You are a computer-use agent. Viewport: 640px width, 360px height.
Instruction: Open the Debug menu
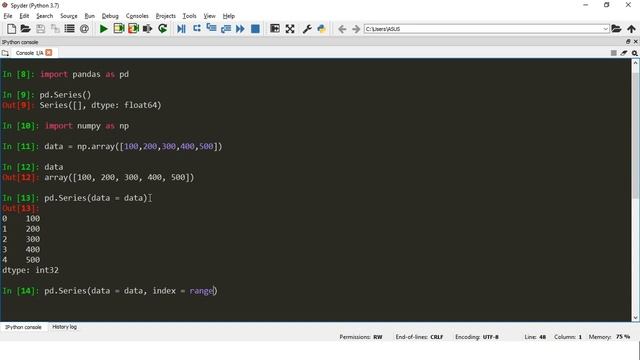pyautogui.click(x=110, y=16)
